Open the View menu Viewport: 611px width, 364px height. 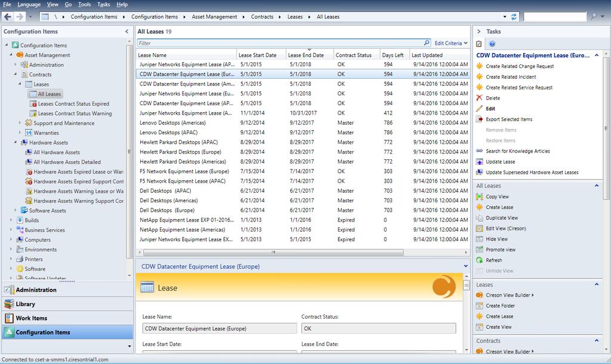point(53,4)
